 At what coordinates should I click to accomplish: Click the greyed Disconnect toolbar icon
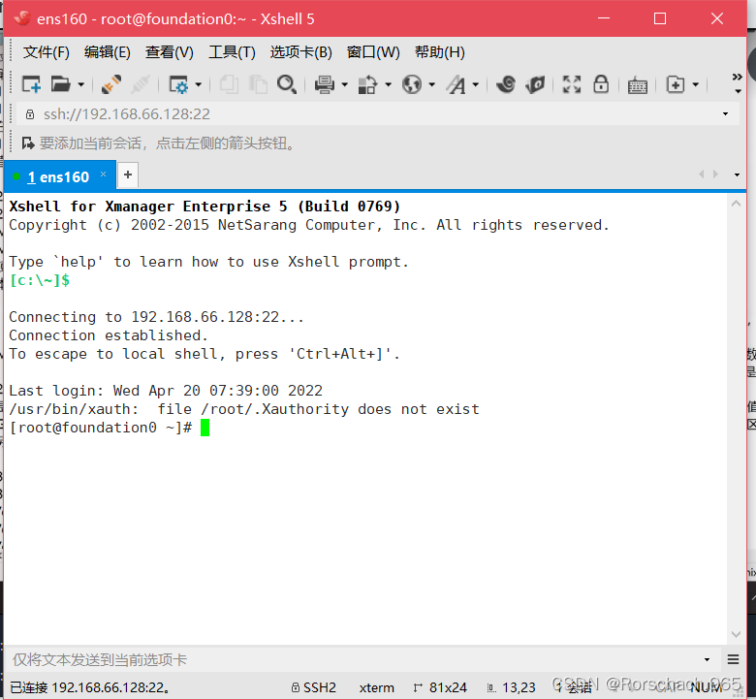click(141, 85)
